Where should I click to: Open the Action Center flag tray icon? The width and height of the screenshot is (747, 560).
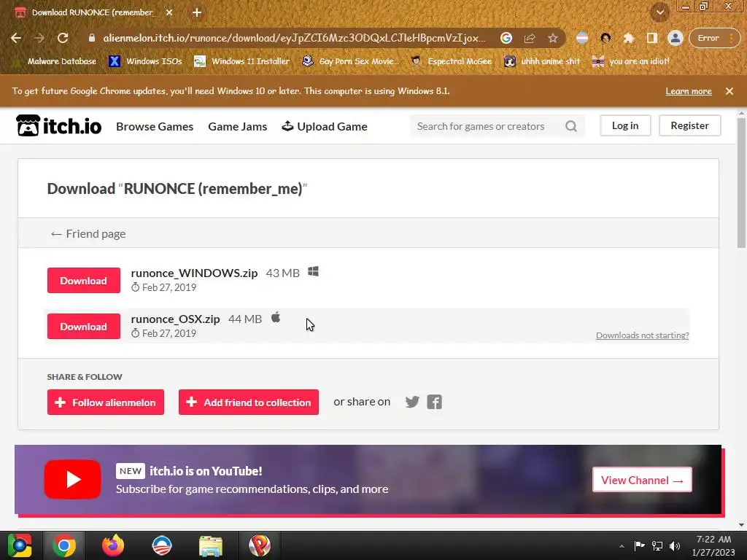[639, 545]
